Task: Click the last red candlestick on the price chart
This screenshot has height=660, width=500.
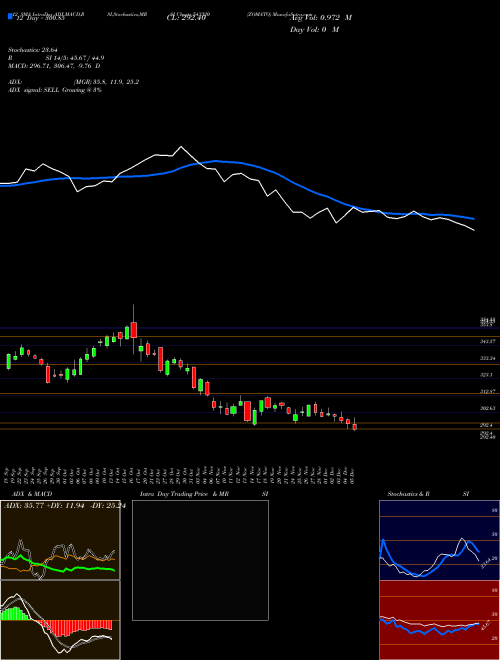Action: pos(355,427)
